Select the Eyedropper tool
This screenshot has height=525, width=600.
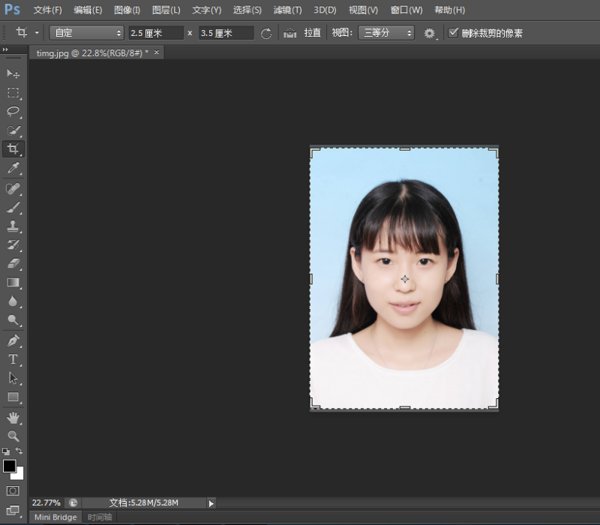pyautogui.click(x=13, y=168)
